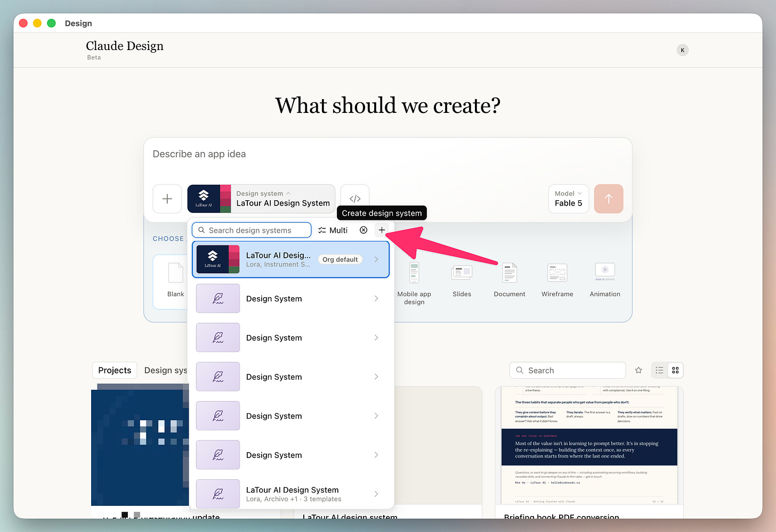Clear the design system selection with the circled X
776x532 pixels.
[363, 230]
